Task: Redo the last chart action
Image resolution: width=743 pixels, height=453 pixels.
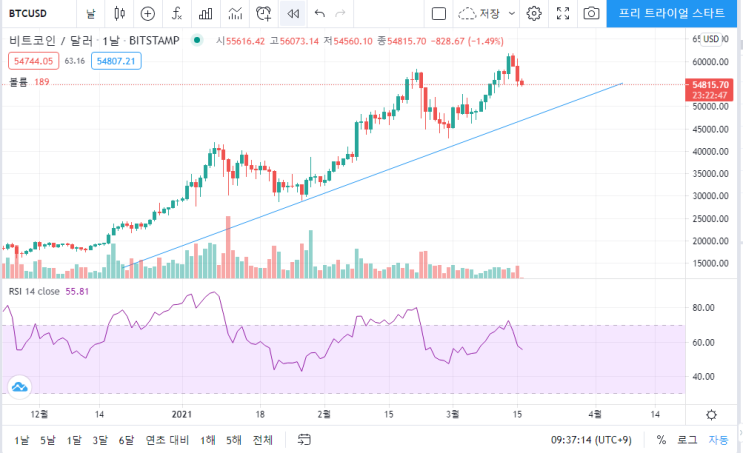Action: (340, 14)
